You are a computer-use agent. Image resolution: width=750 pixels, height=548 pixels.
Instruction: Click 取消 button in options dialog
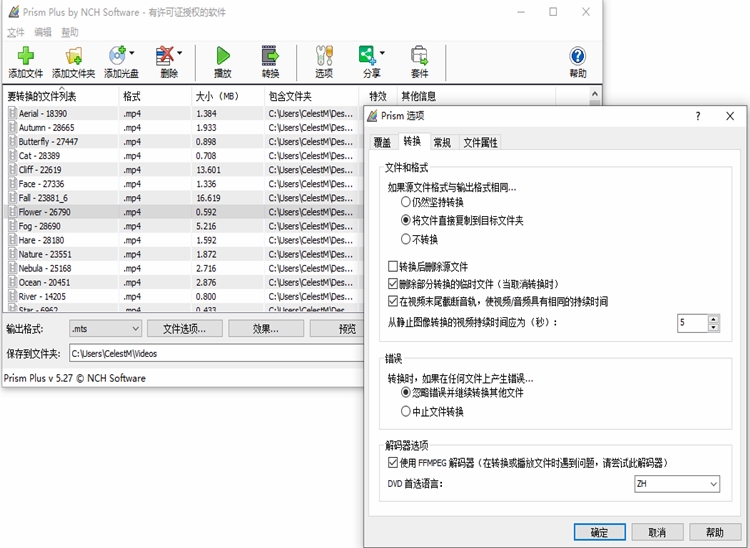tap(657, 532)
